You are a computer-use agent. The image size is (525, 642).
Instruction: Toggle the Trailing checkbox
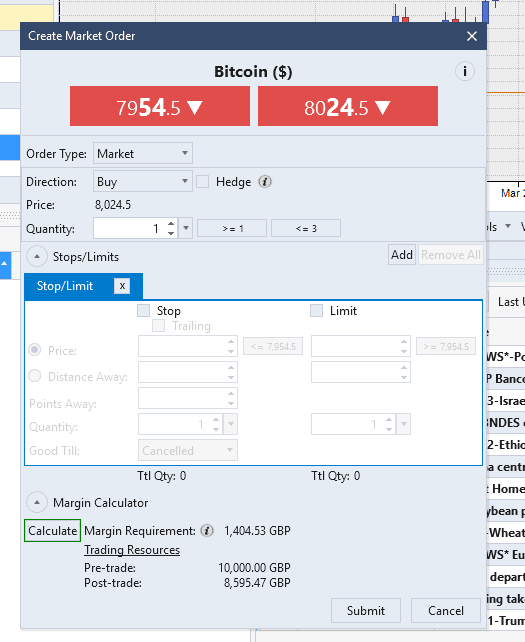(158, 326)
